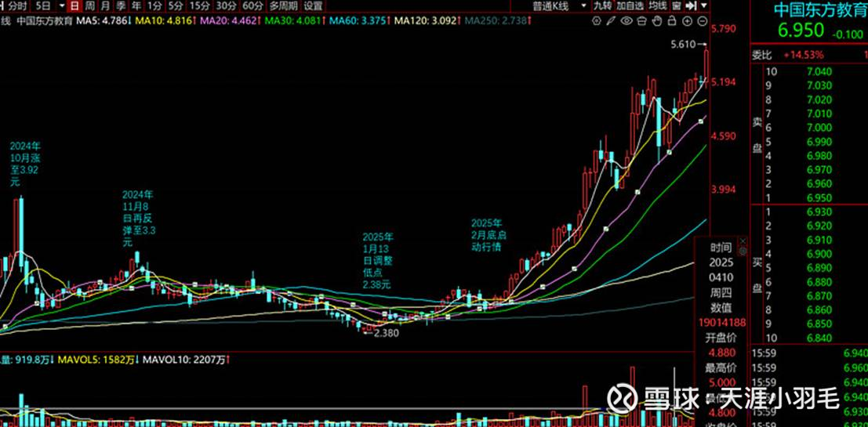Toggle the eye visibility icon above chart
This screenshot has height=427, width=868.
click(626, 21)
